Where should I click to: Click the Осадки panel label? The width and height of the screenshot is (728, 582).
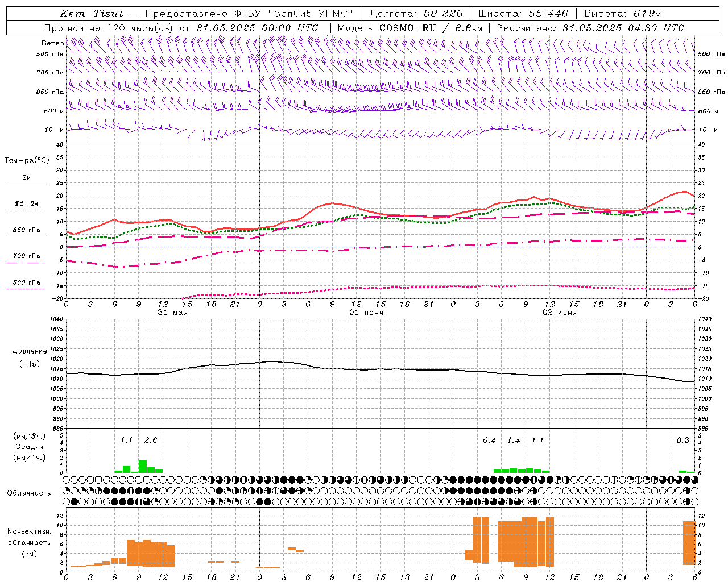point(30,447)
